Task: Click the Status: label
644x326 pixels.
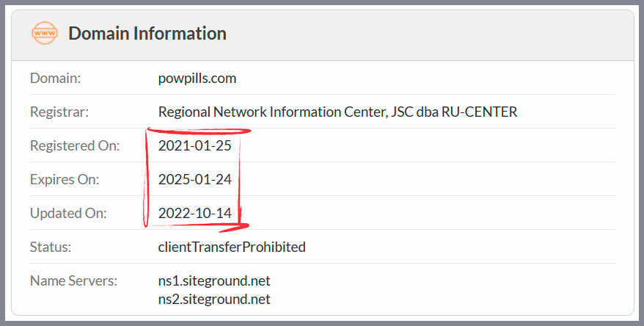Action: click(x=51, y=247)
